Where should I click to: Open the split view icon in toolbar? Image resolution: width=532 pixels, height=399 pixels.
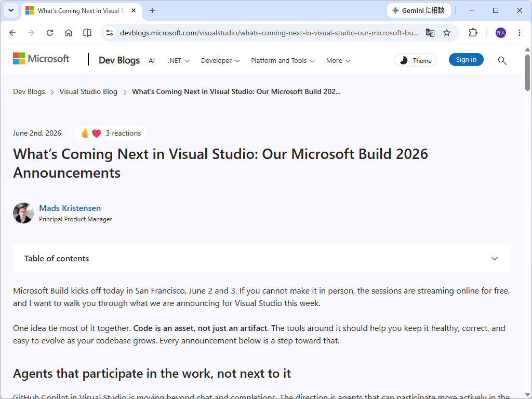tap(87, 33)
